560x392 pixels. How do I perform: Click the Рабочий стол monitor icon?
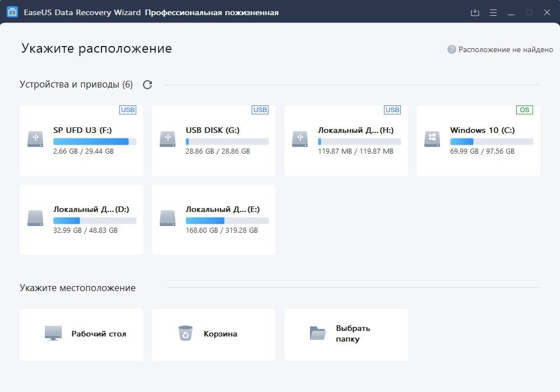(53, 334)
